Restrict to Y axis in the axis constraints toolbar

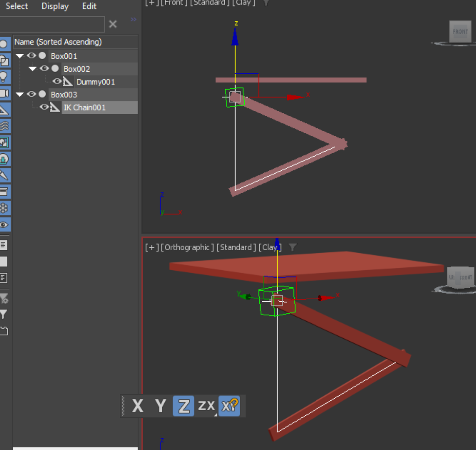pos(161,406)
